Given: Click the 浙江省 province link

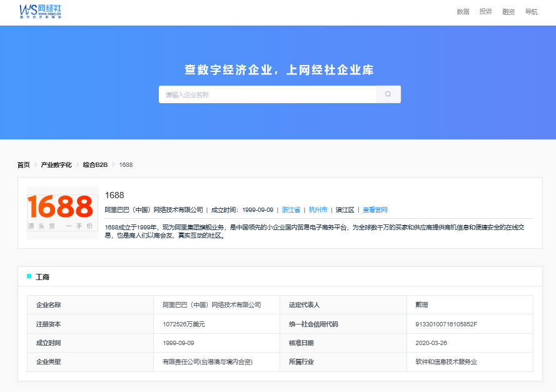Looking at the screenshot, I should (x=291, y=210).
